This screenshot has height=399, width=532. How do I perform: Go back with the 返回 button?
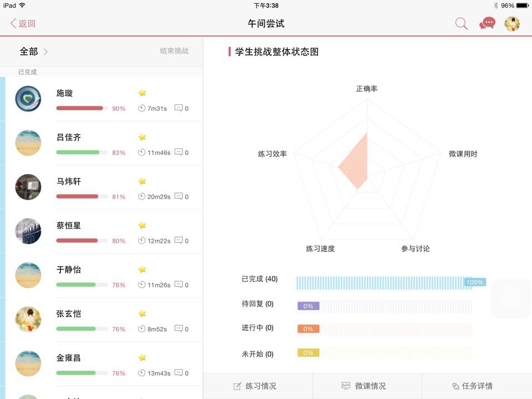point(23,23)
